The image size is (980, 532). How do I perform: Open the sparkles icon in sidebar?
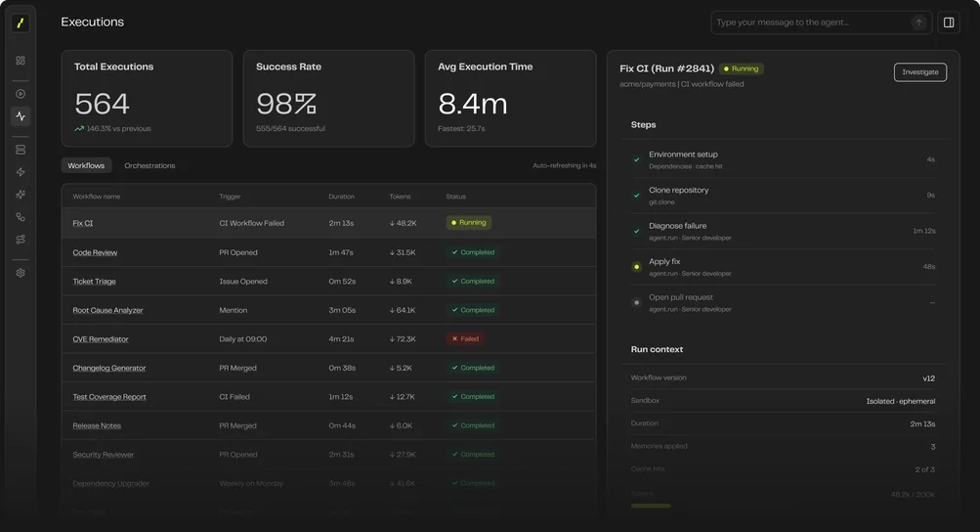[21, 195]
